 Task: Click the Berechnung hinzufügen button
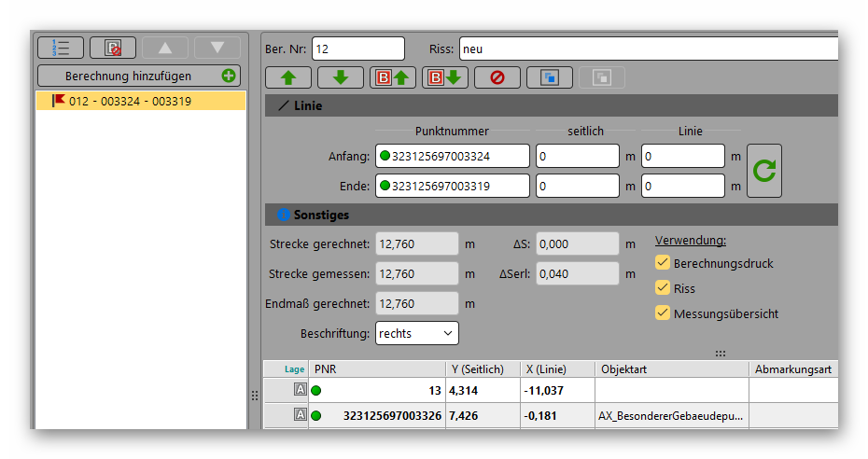click(139, 76)
